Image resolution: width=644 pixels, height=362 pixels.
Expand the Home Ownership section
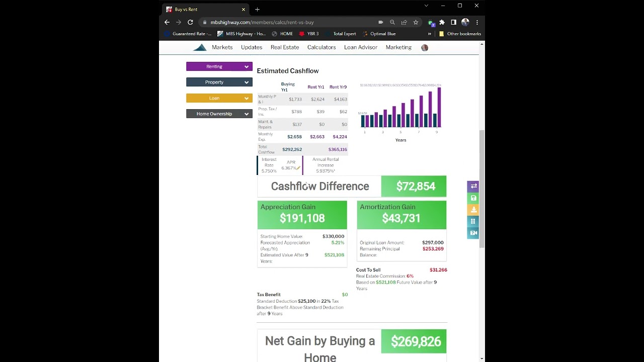point(219,114)
